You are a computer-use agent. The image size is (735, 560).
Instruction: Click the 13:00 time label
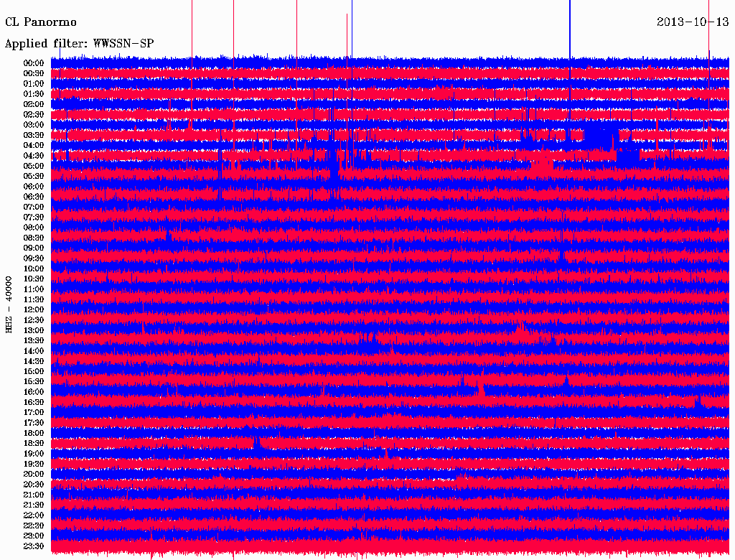coord(33,331)
